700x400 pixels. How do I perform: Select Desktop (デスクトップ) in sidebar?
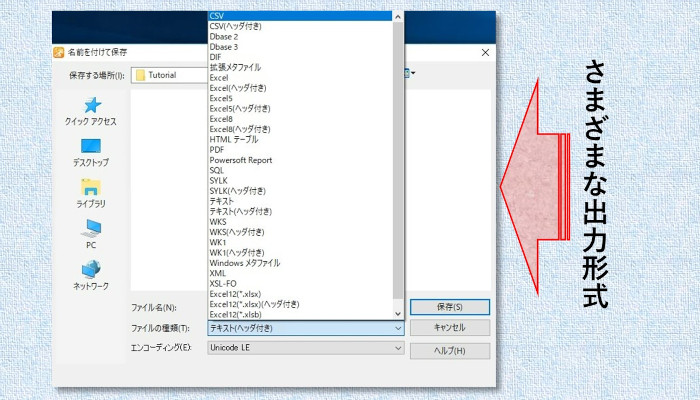click(x=91, y=151)
